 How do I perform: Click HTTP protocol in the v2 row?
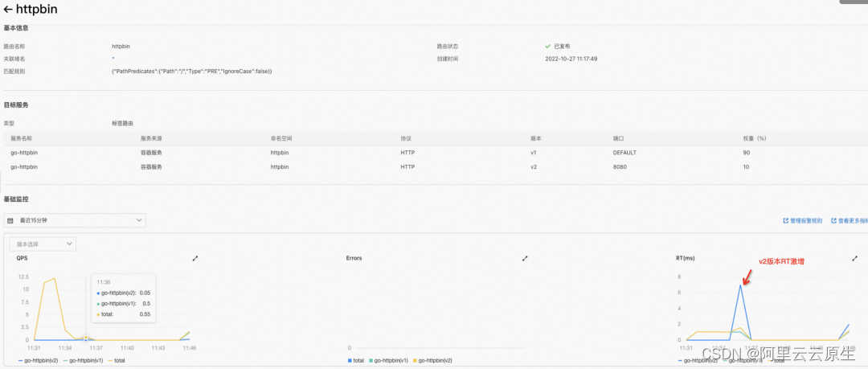407,166
